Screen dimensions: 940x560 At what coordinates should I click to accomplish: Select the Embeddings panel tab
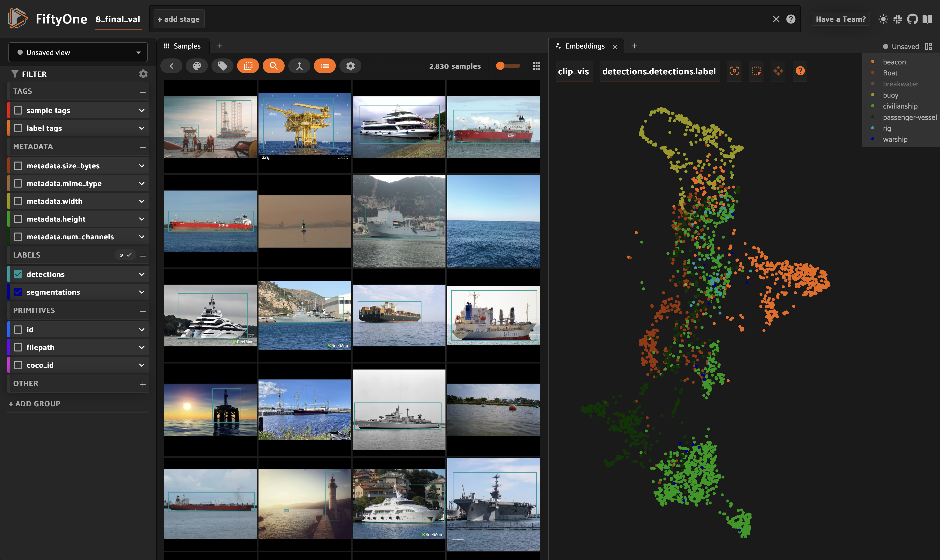[584, 46]
